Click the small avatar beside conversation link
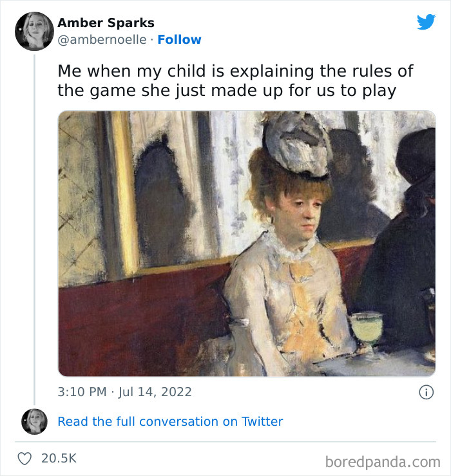 tap(34, 421)
